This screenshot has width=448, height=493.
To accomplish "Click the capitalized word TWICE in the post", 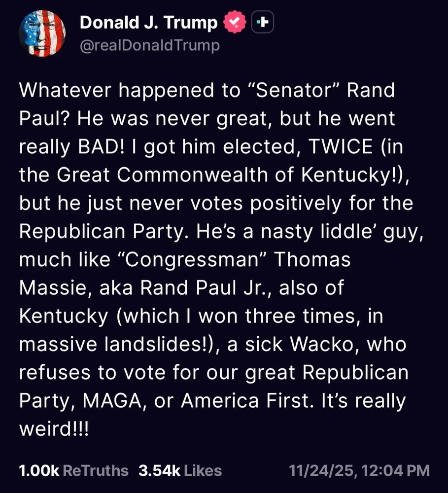I will click(341, 146).
